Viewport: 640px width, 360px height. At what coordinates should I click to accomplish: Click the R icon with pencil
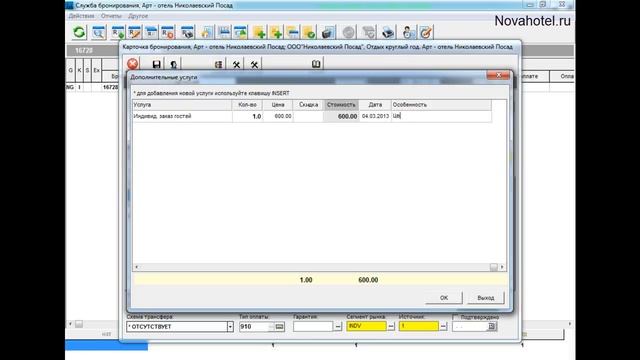134,33
